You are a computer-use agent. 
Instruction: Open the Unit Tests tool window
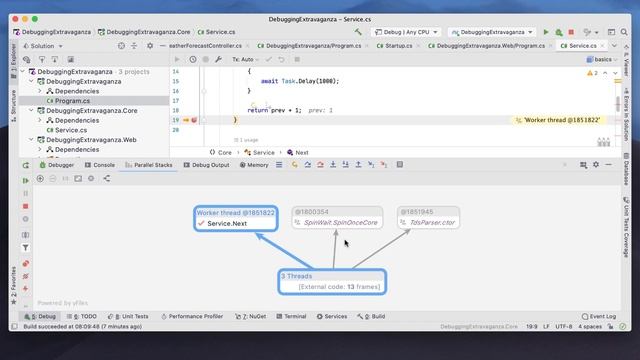click(x=128, y=316)
